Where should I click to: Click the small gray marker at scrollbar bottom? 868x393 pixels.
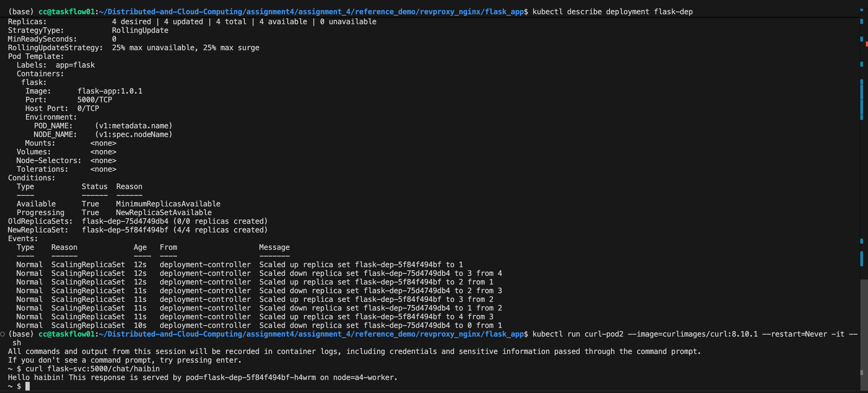tap(861, 373)
